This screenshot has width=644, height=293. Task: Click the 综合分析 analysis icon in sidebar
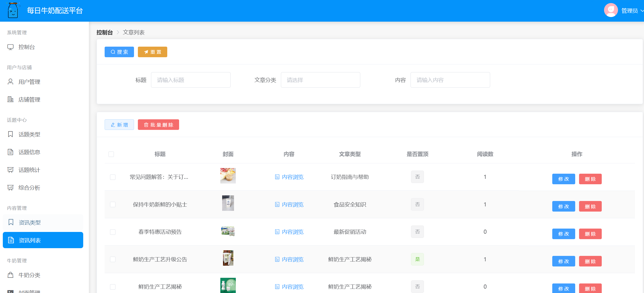pyautogui.click(x=11, y=188)
